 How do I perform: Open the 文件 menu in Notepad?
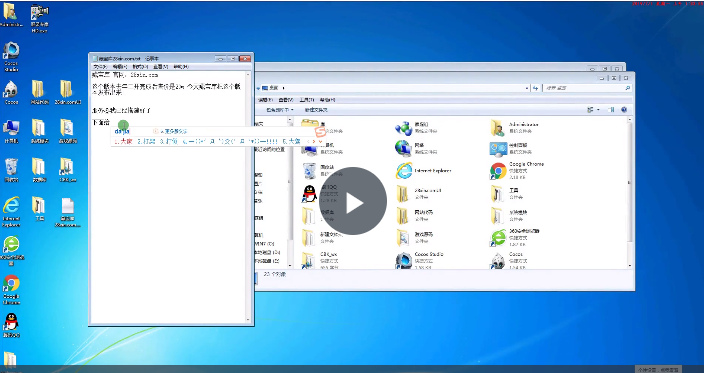(x=100, y=67)
